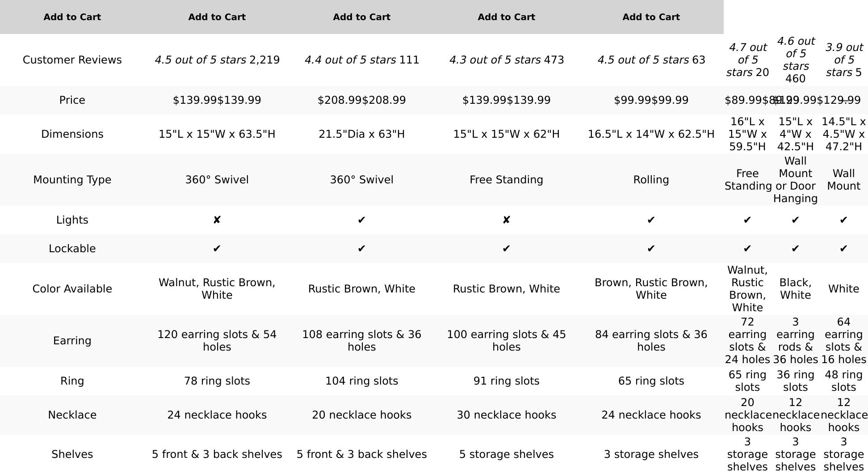Add the 473-review product to cart
Viewport: 868px width, 474px height.
(x=506, y=17)
